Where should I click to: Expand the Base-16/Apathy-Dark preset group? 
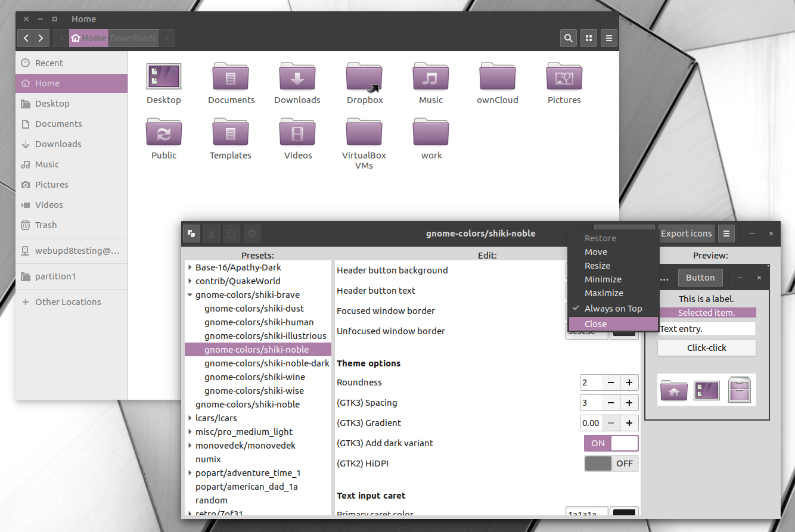click(x=190, y=267)
